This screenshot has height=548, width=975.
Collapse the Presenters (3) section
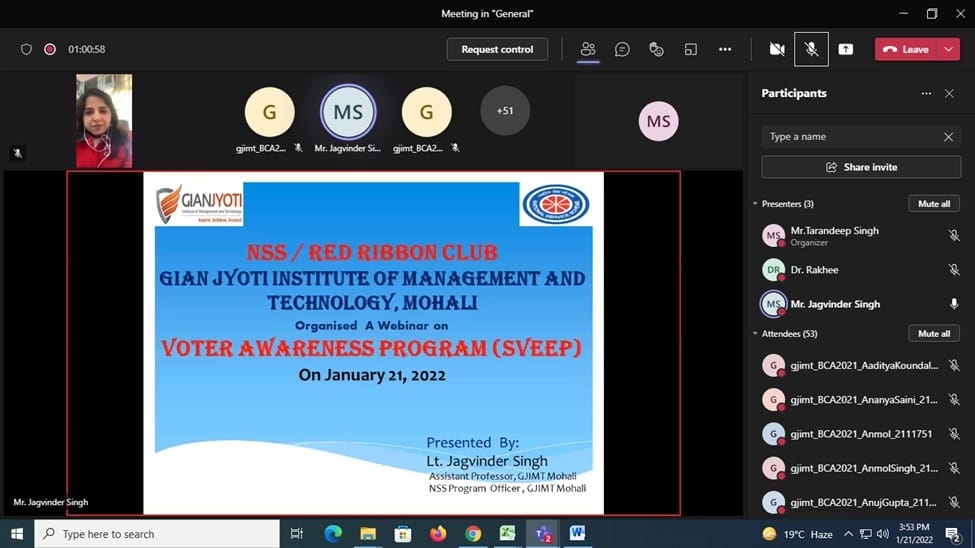tap(755, 203)
